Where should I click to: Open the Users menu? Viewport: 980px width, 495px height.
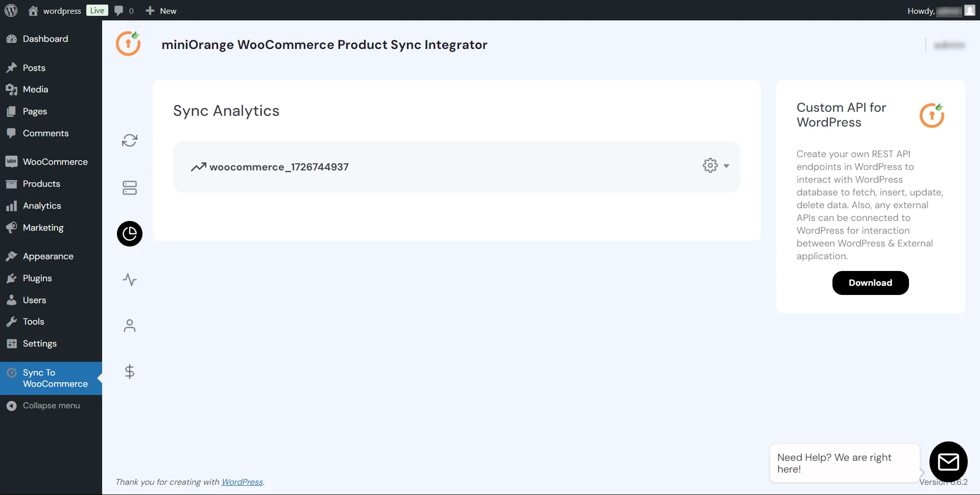coord(51,300)
